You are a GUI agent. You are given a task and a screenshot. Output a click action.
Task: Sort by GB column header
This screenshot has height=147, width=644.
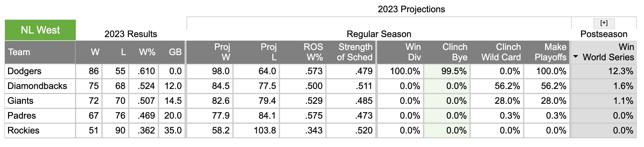pyautogui.click(x=172, y=52)
